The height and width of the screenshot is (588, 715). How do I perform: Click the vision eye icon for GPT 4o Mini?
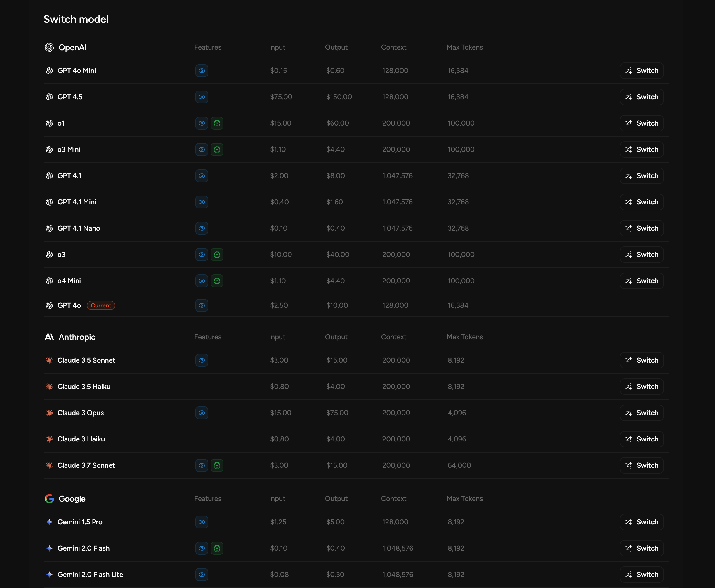tap(202, 71)
